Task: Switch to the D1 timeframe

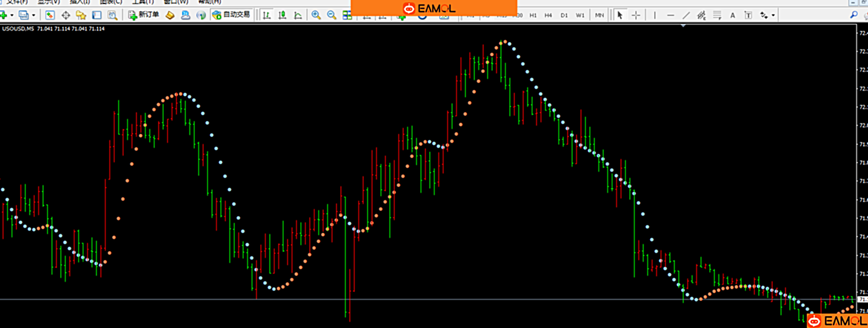Action: pyautogui.click(x=564, y=16)
